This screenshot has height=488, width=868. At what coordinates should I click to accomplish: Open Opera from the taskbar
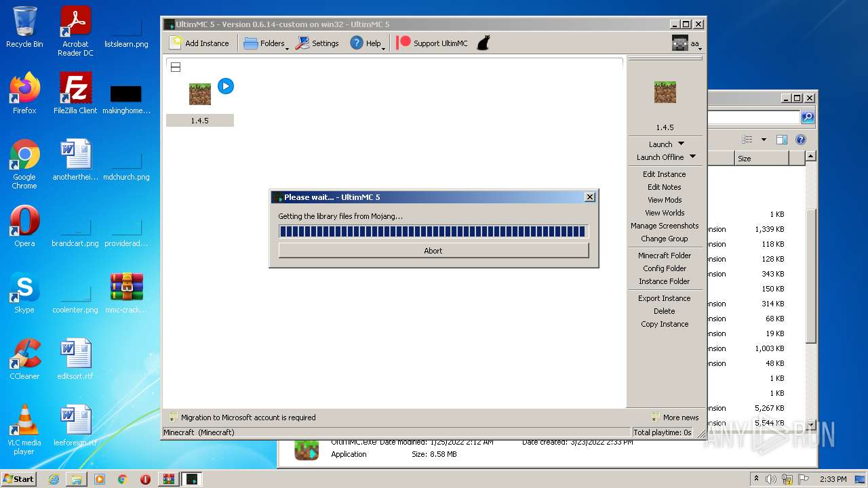click(x=145, y=479)
